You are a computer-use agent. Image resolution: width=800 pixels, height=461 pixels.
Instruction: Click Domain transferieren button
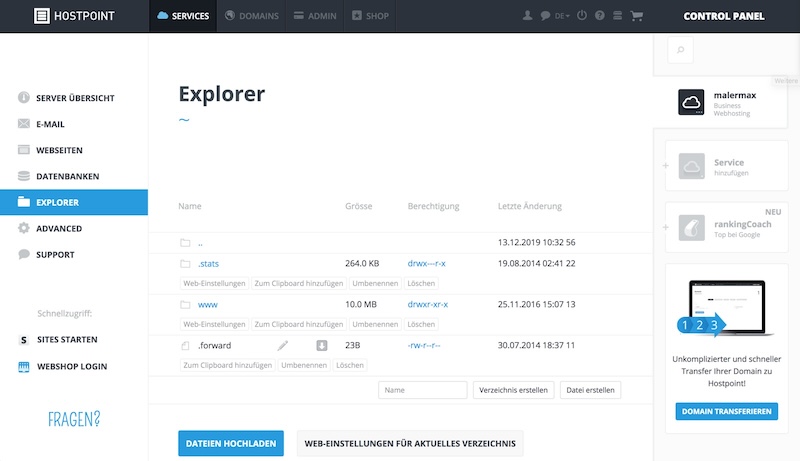click(727, 412)
